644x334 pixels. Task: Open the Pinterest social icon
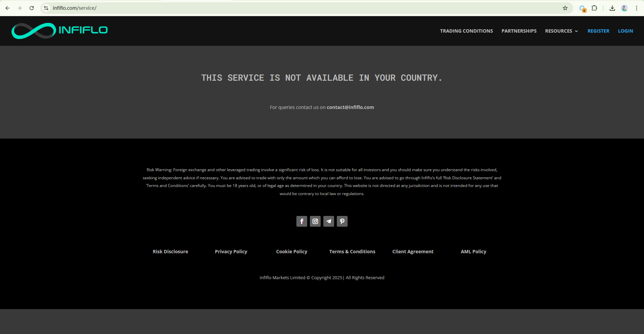342,221
